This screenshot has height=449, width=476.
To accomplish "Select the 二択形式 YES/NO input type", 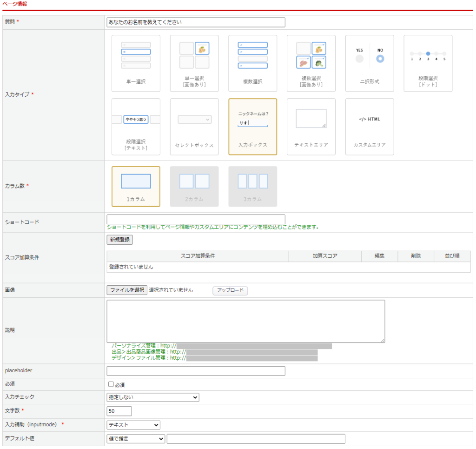I will pyautogui.click(x=370, y=63).
